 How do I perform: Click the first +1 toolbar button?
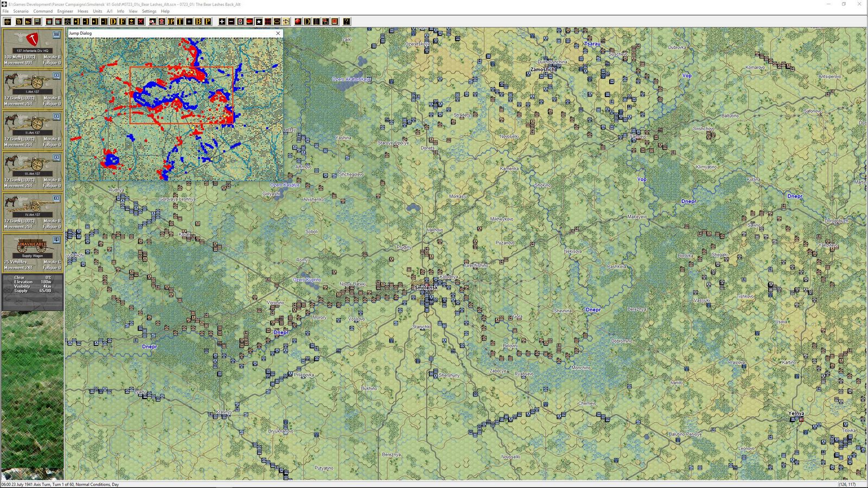click(76, 22)
